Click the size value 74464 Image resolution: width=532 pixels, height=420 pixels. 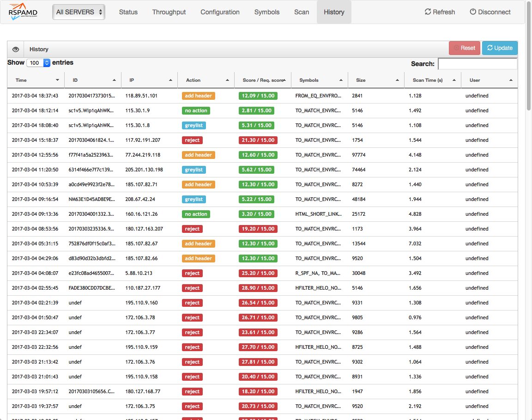click(x=359, y=170)
